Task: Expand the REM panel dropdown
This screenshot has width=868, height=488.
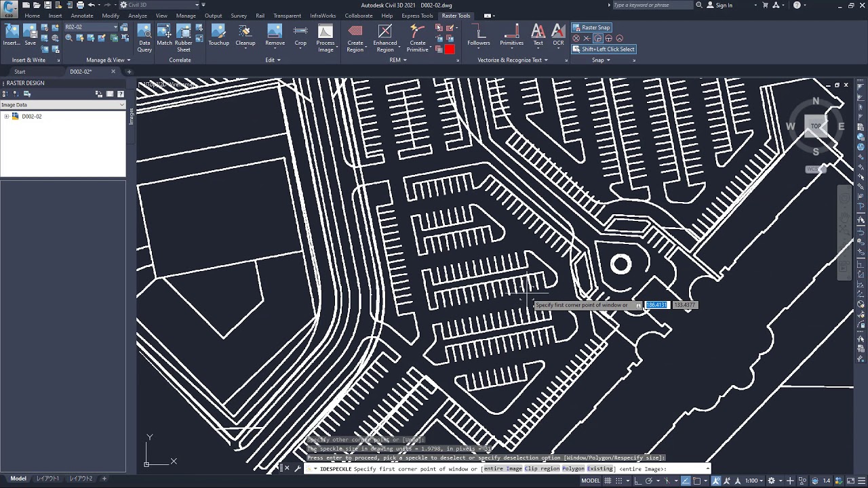Action: click(397, 60)
